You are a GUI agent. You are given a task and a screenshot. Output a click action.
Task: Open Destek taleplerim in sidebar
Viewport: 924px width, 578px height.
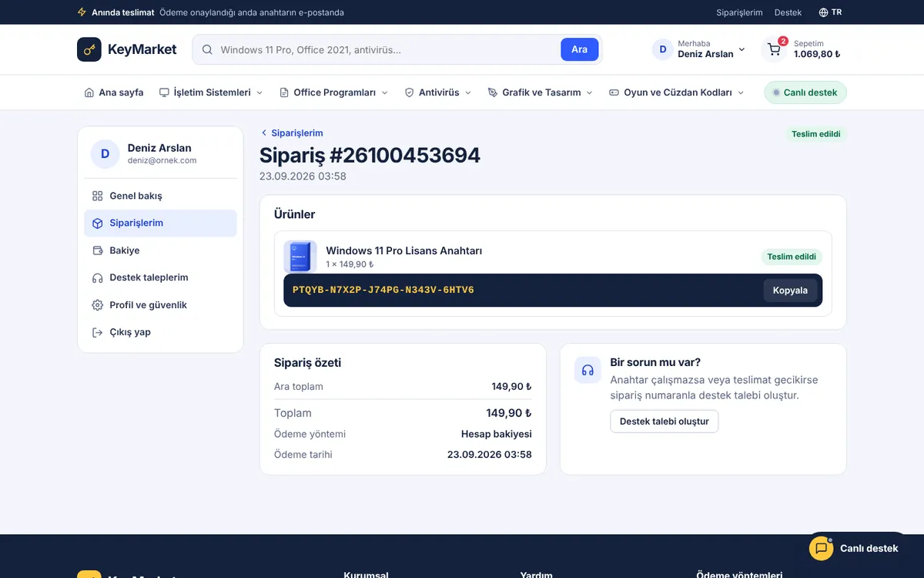point(160,277)
